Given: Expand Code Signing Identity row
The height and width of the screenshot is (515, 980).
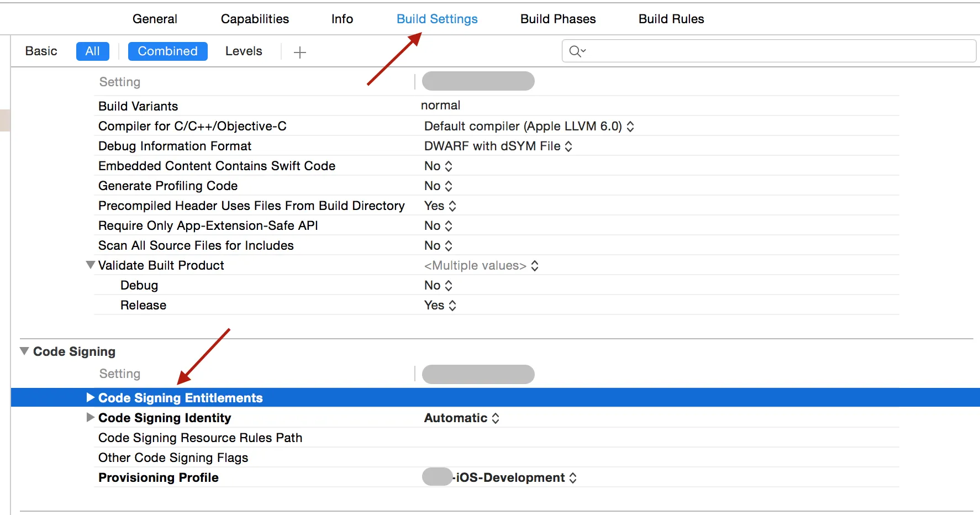Looking at the screenshot, I should click(91, 417).
